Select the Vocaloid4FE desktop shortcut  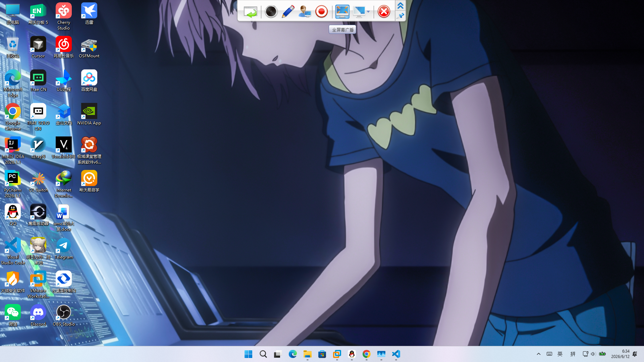tap(64, 148)
